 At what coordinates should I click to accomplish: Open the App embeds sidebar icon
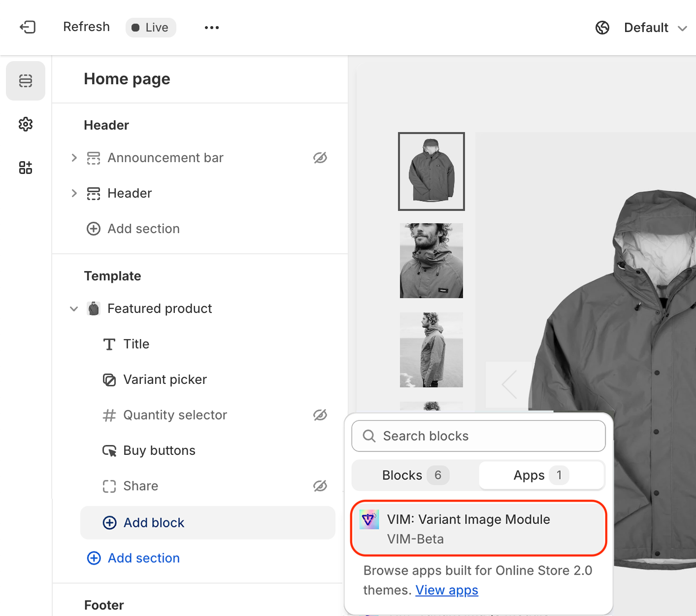[x=26, y=168]
